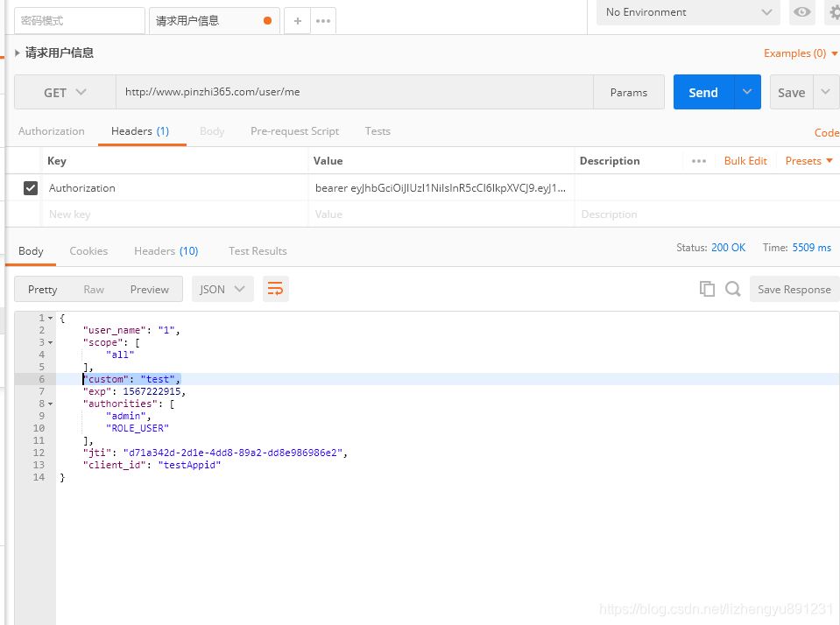Click the Save Response button

[794, 289]
